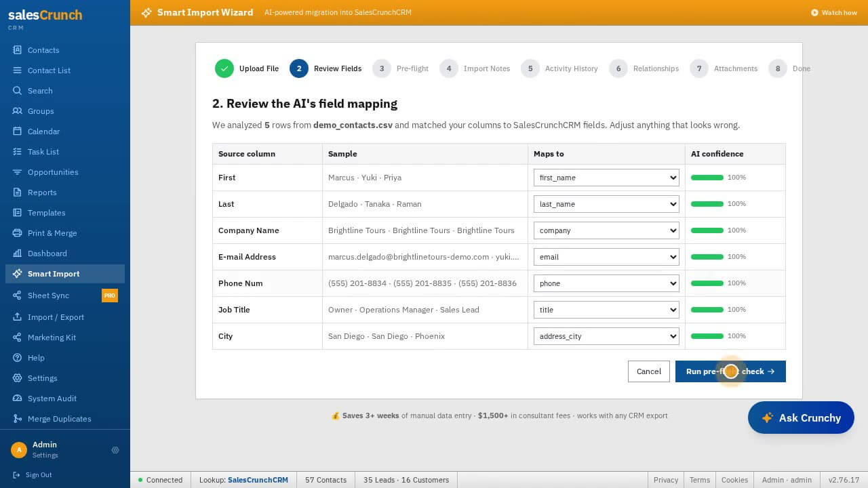868x488 pixels.
Task: Click the Help question mark icon
Action: (17, 358)
